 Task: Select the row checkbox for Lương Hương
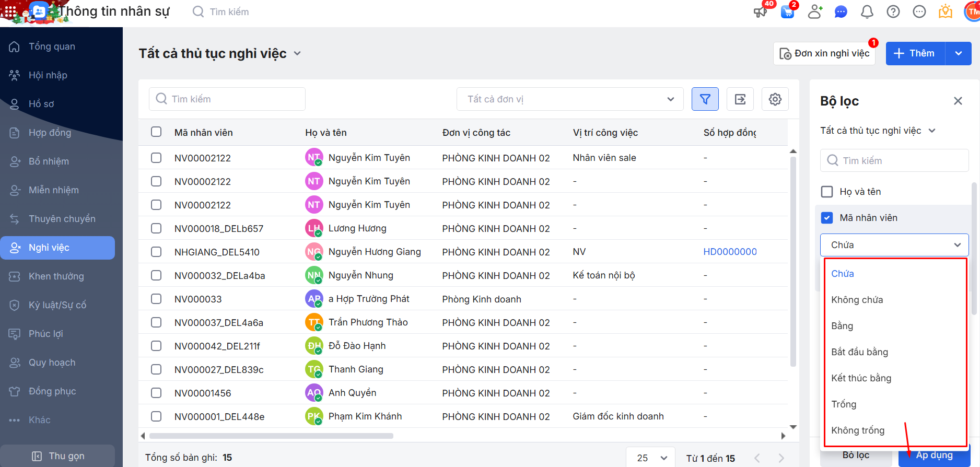(156, 228)
